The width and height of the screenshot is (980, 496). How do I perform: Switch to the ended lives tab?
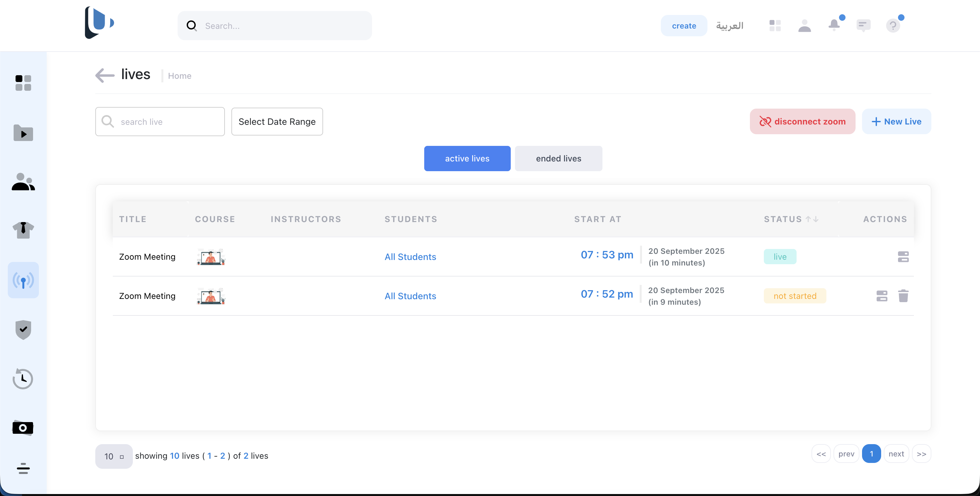pyautogui.click(x=558, y=158)
